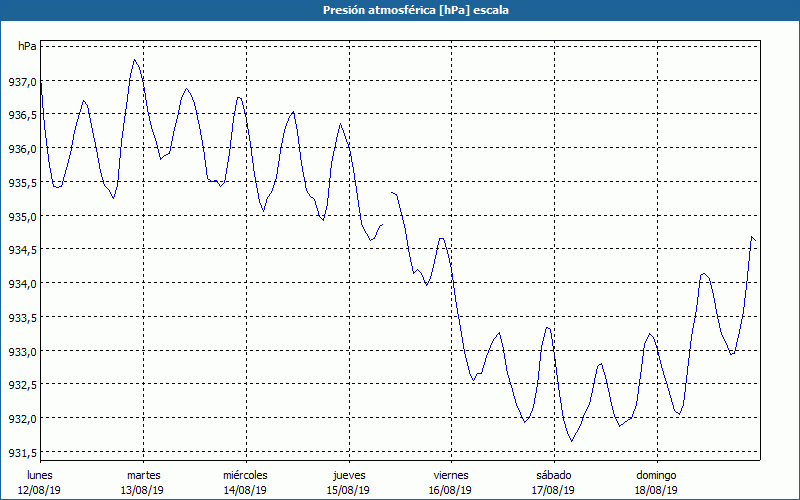Click the '12/08/19' date label
Image resolution: width=800 pixels, height=500 pixels.
pyautogui.click(x=39, y=490)
